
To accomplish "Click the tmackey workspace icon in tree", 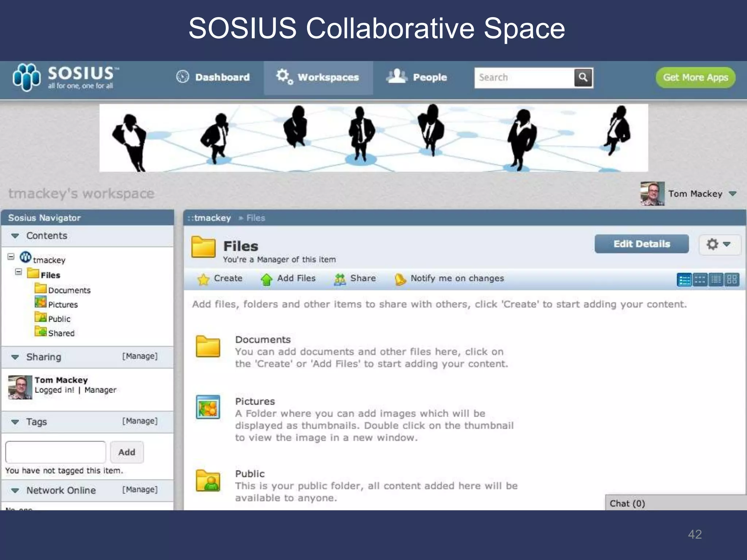I will click(x=26, y=257).
